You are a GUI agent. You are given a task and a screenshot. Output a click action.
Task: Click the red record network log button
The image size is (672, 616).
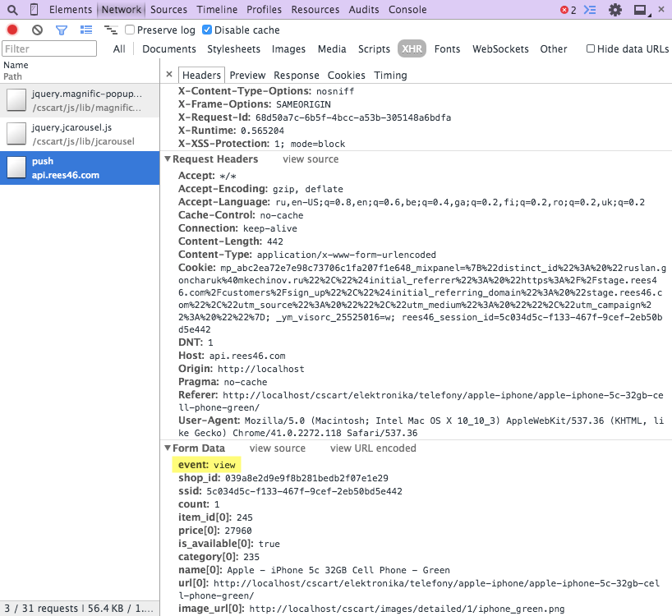click(12, 30)
